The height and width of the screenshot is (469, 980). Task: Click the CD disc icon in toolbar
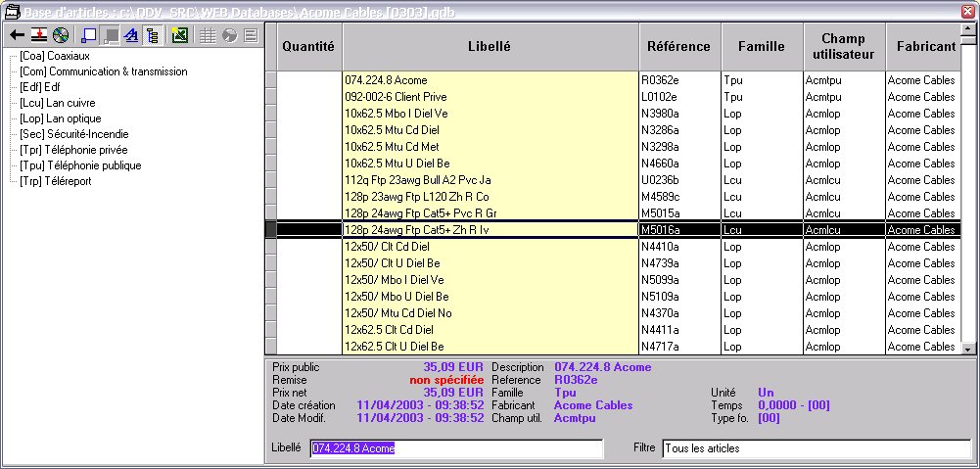coord(61,36)
